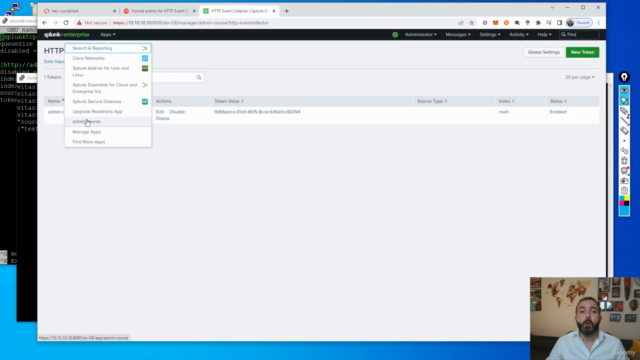640x360 pixels.
Task: Click browser back arrow
Action: (44, 23)
